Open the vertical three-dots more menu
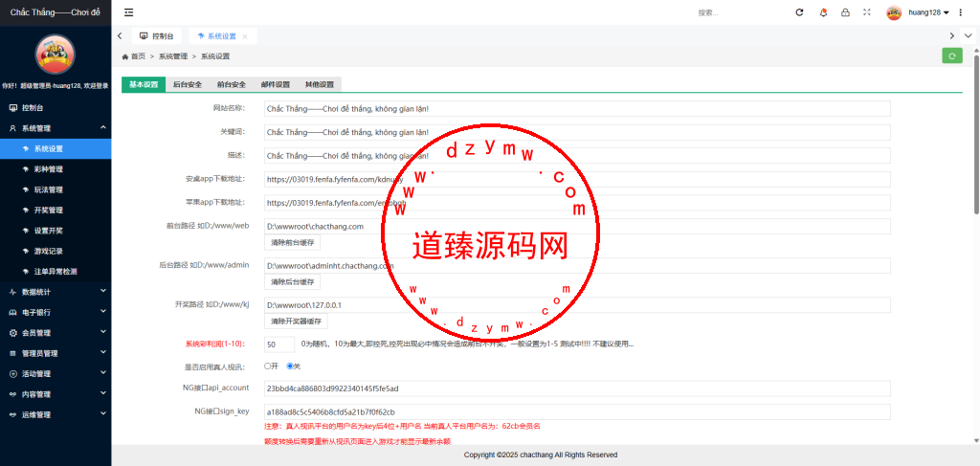This screenshot has width=980, height=466. point(961,12)
